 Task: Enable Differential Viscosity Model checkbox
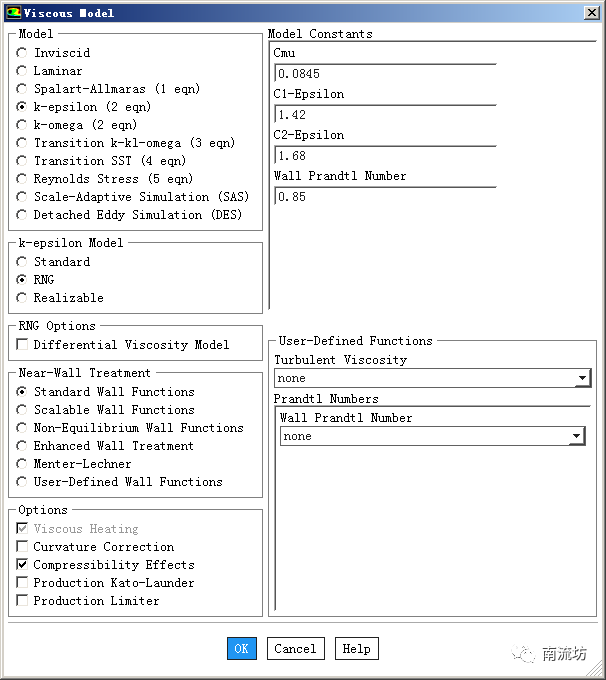[x=23, y=345]
